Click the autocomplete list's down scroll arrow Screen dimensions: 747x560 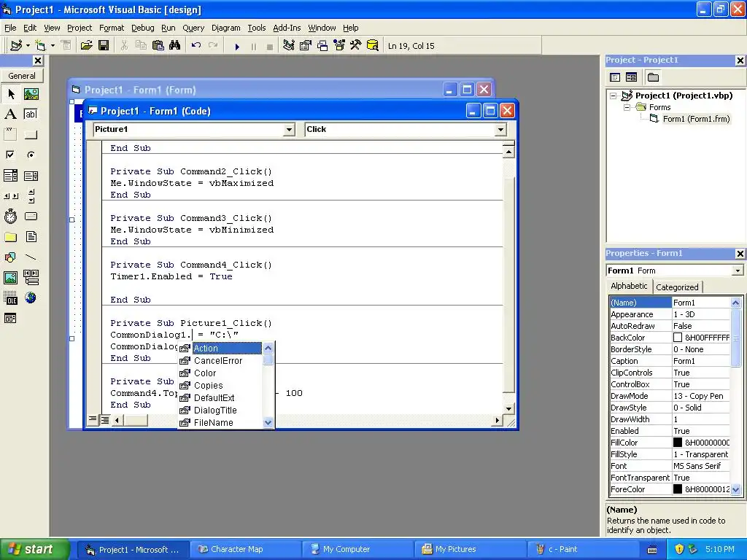[x=268, y=422]
